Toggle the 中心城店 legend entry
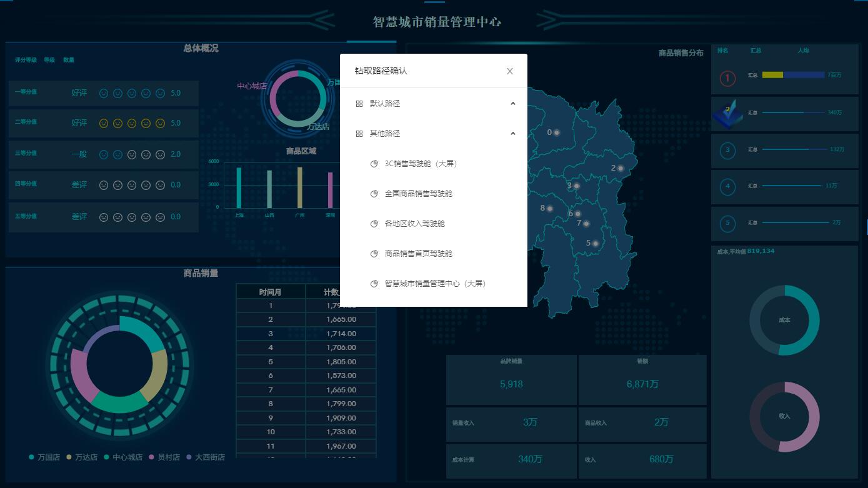Image resolution: width=868 pixels, height=488 pixels. click(123, 457)
